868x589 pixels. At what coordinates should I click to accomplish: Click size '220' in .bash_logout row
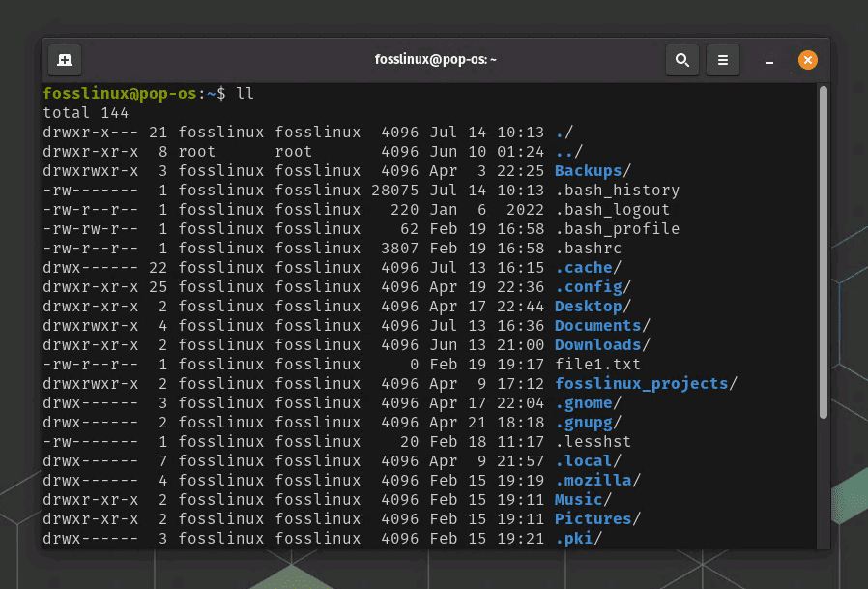404,210
